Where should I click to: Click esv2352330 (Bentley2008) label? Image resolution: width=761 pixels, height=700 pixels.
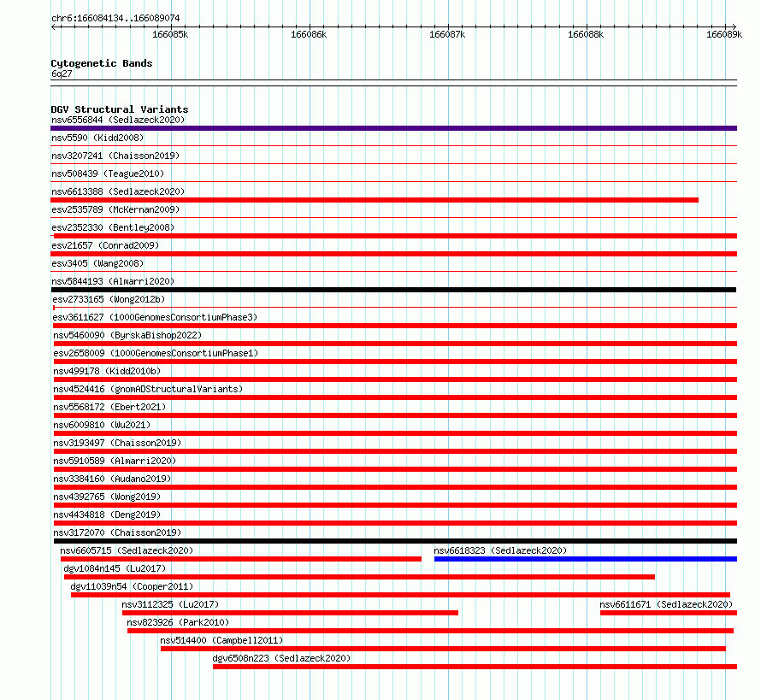(113, 227)
